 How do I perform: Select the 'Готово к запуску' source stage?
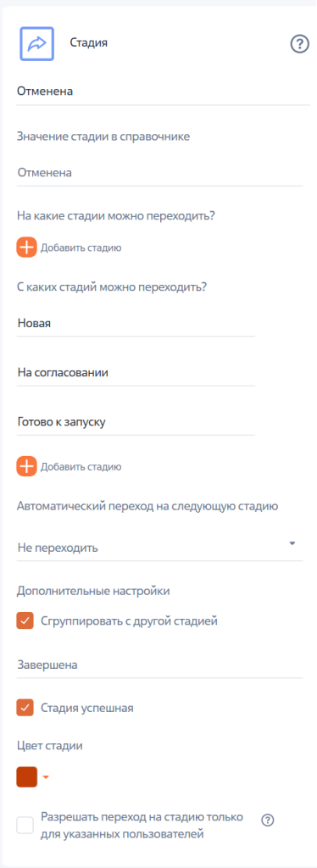tap(136, 422)
